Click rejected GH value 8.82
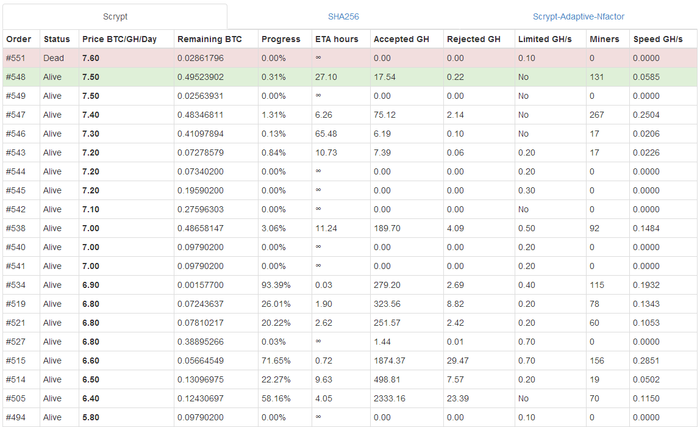 point(455,304)
